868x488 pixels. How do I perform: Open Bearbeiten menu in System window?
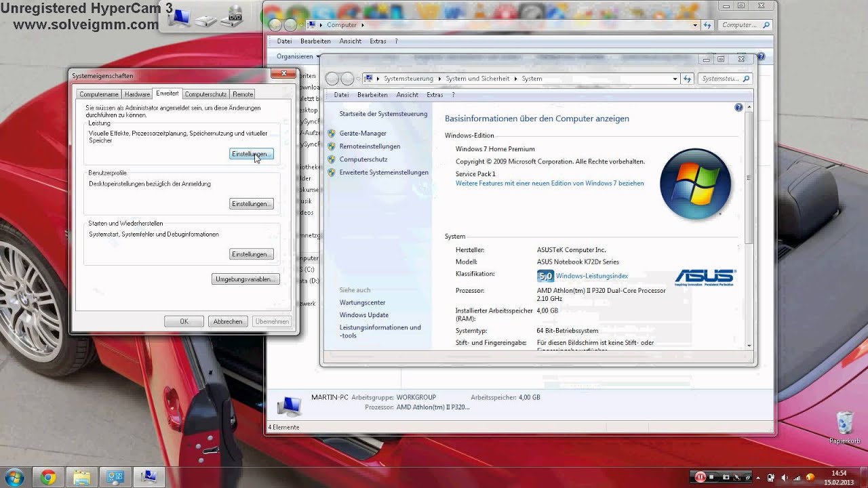click(x=372, y=95)
